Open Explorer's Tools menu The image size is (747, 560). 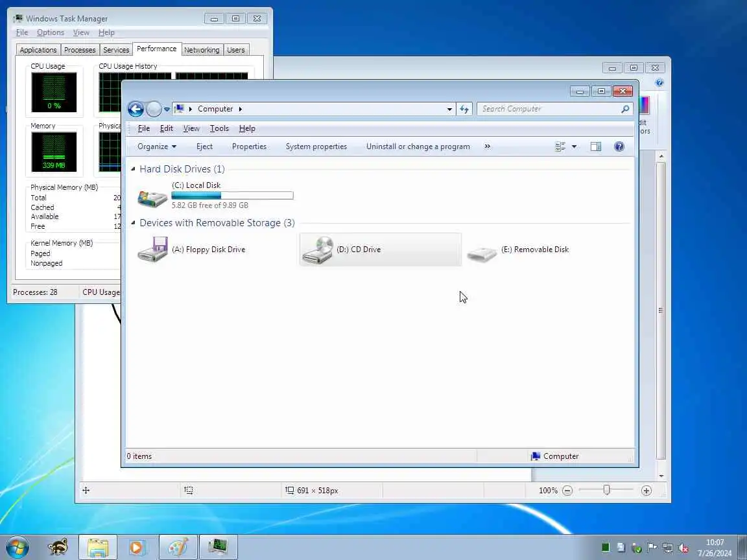point(219,128)
